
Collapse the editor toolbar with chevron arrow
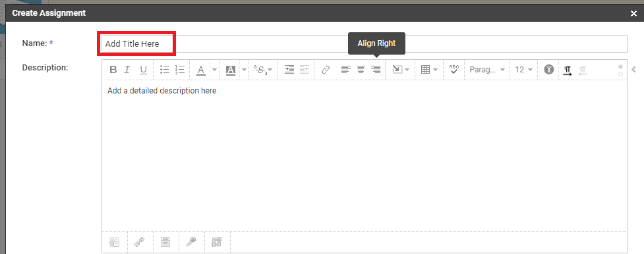point(633,70)
